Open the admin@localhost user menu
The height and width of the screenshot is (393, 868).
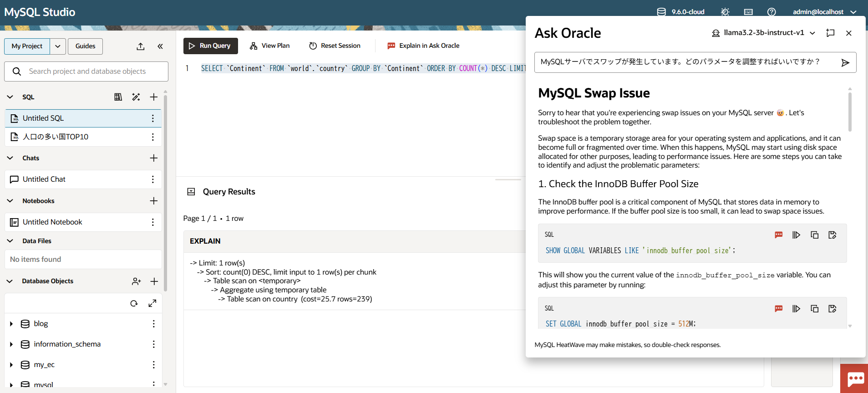pos(824,12)
